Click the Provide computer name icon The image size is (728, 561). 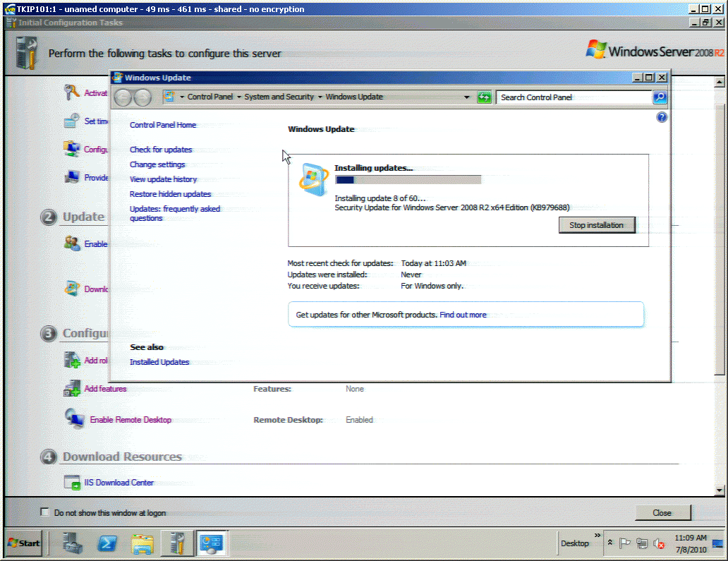[x=71, y=177]
